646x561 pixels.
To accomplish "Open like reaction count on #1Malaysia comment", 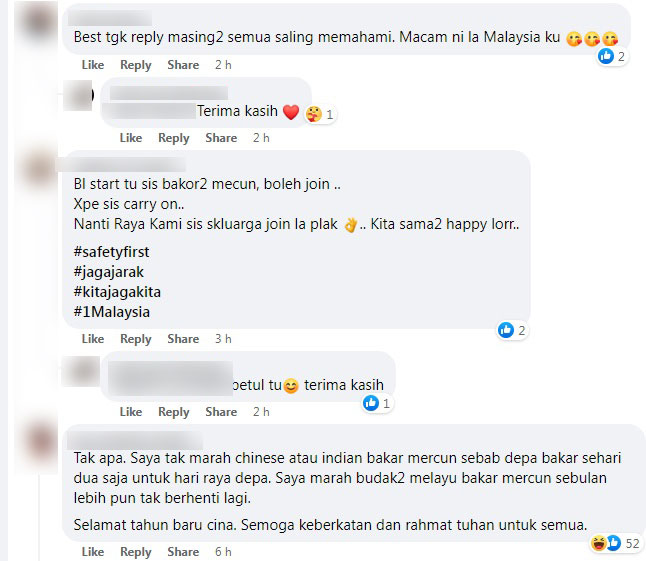I will tap(512, 330).
